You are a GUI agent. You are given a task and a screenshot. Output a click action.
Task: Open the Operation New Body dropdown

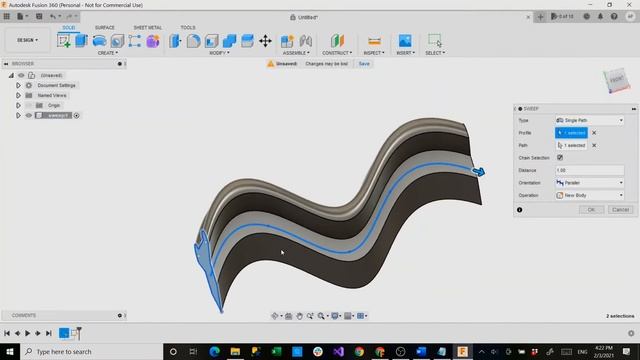(x=589, y=196)
